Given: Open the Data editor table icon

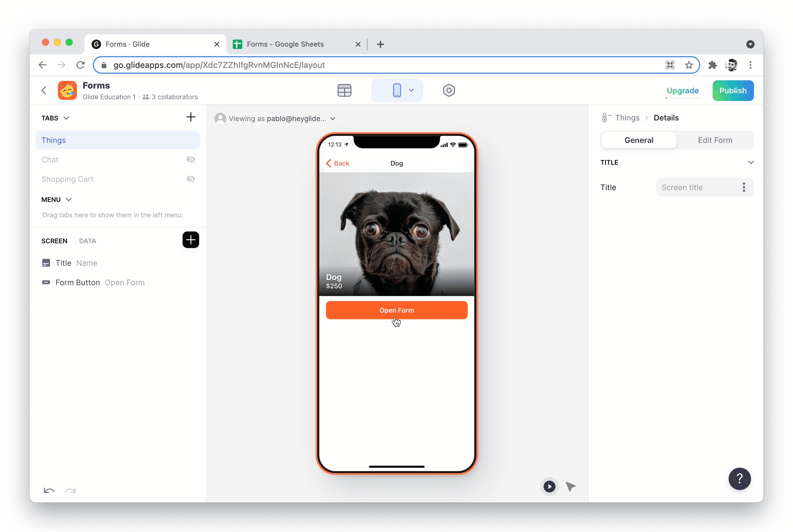Looking at the screenshot, I should tap(344, 90).
